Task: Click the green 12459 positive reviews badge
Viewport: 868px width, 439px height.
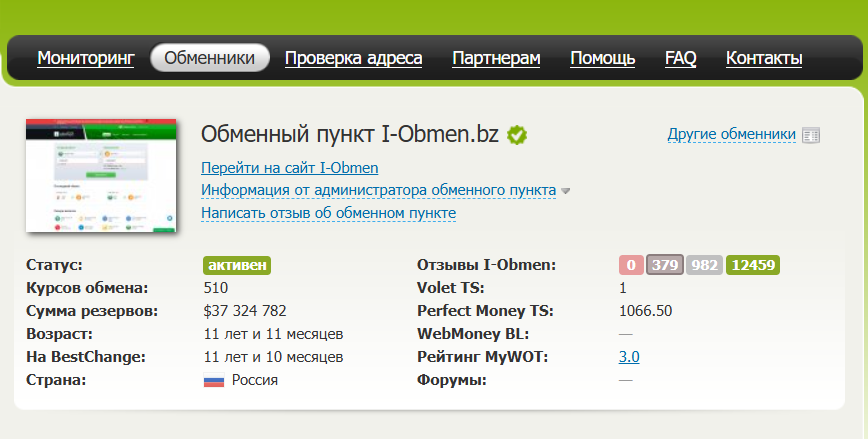Action: (x=753, y=265)
